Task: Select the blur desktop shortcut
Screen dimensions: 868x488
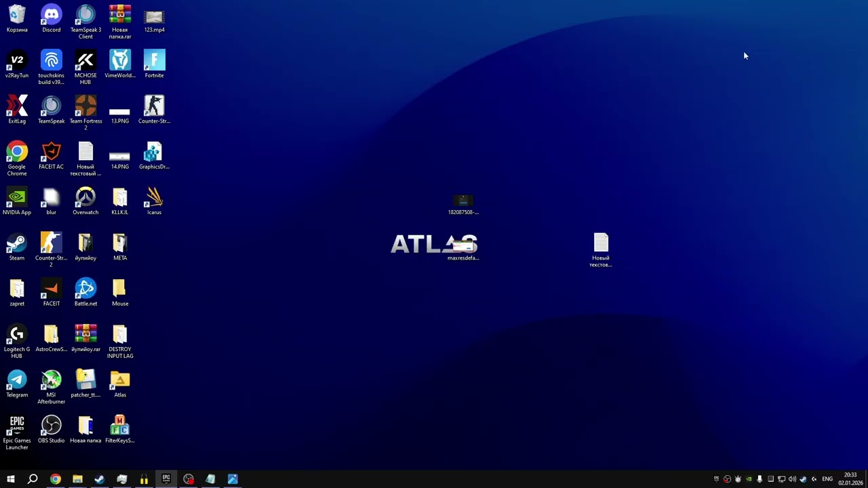Action: point(51,201)
